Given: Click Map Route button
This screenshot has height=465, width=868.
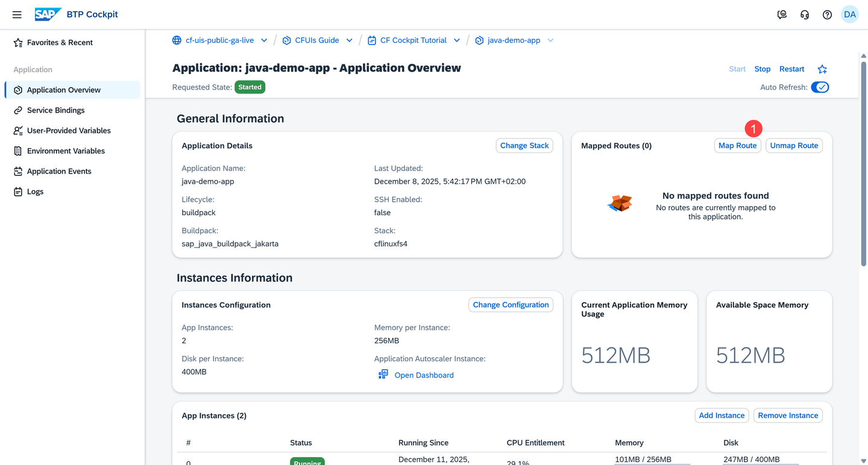Looking at the screenshot, I should pyautogui.click(x=738, y=146).
